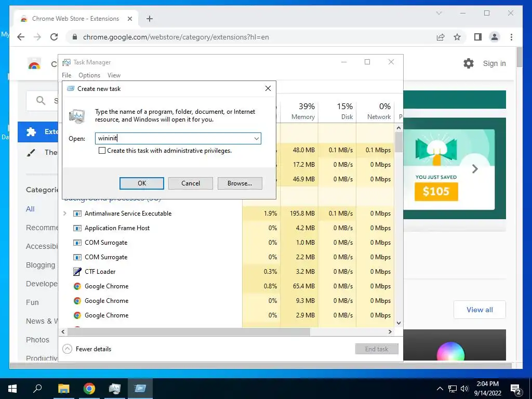Select Extensions puzzle icon in sidebar
Viewport: 532px width, 399px height.
pos(31,131)
